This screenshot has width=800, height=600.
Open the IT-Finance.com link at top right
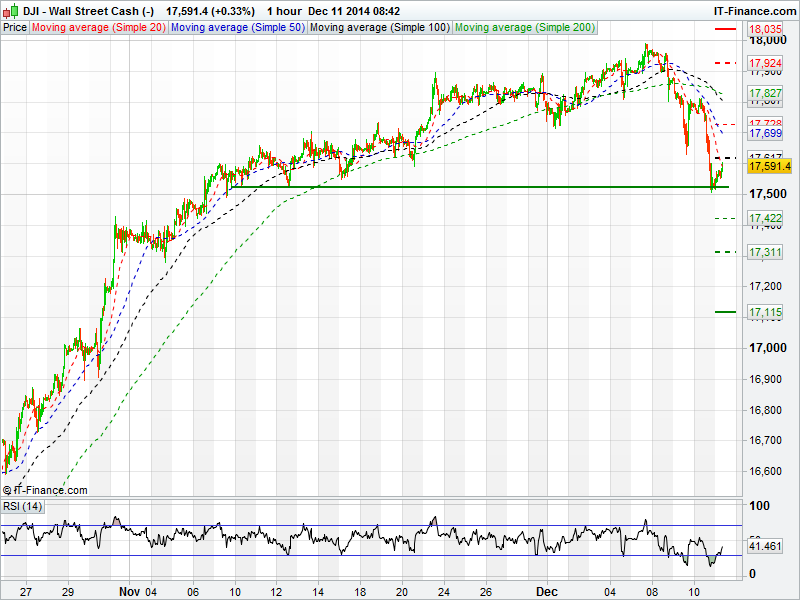click(753, 10)
